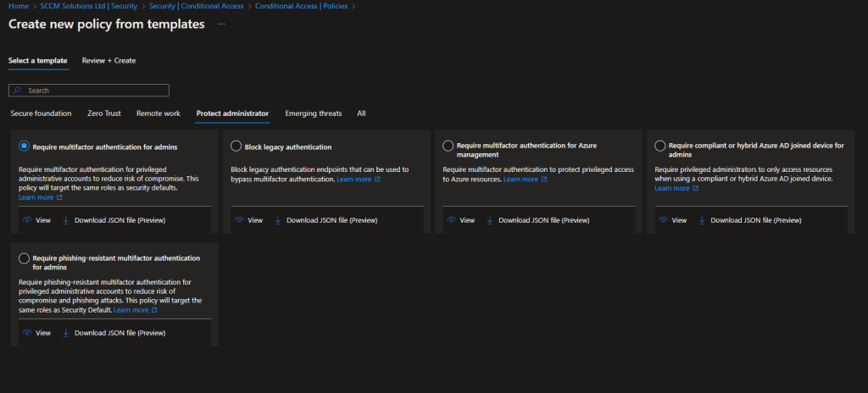Select Block legacy authentication radio button
This screenshot has width=868, height=393.
pyautogui.click(x=236, y=147)
